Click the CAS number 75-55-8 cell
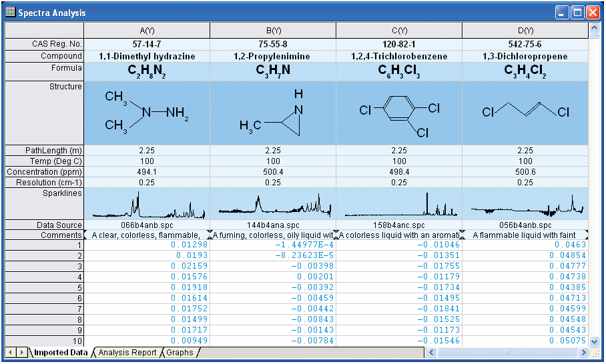 273,44
